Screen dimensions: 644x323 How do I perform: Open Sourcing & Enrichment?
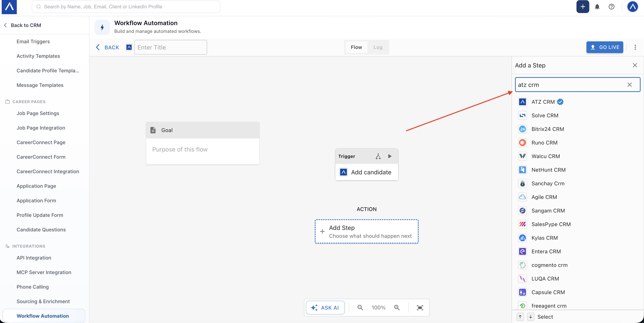tap(43, 301)
